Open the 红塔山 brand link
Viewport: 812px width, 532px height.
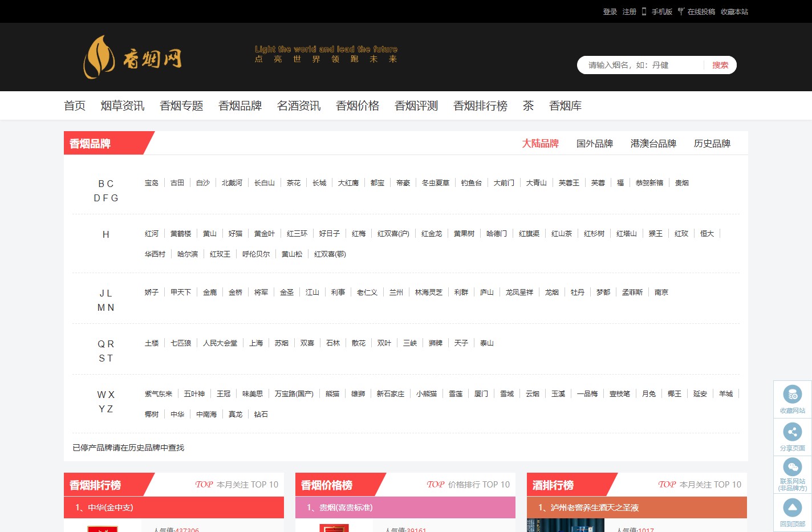coord(627,234)
